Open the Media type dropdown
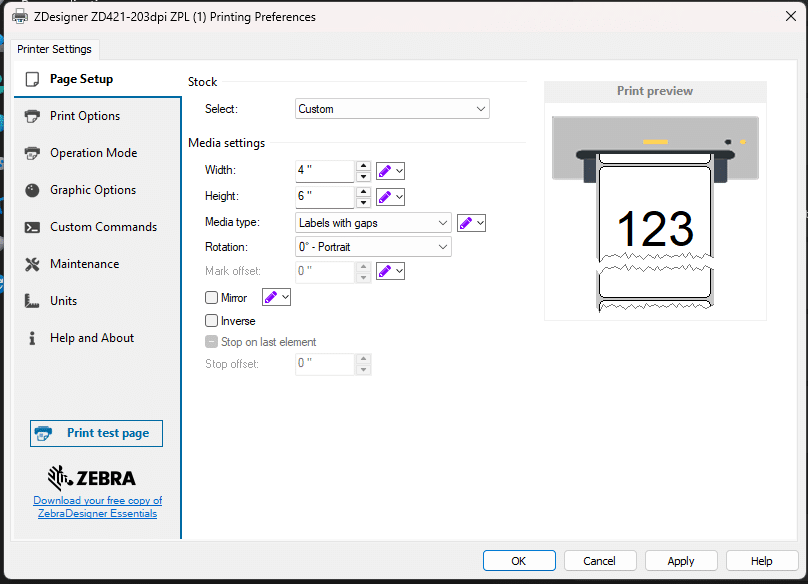Image resolution: width=808 pixels, height=584 pixels. click(373, 223)
